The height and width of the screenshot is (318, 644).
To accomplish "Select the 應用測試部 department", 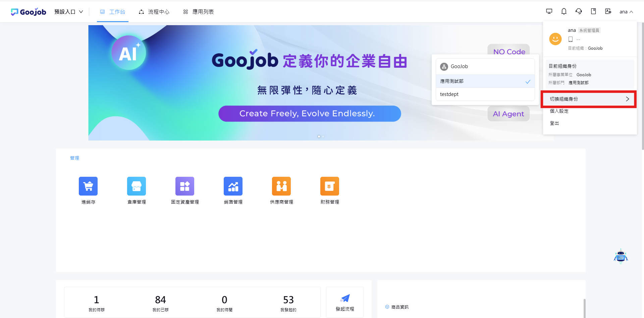I will point(485,81).
